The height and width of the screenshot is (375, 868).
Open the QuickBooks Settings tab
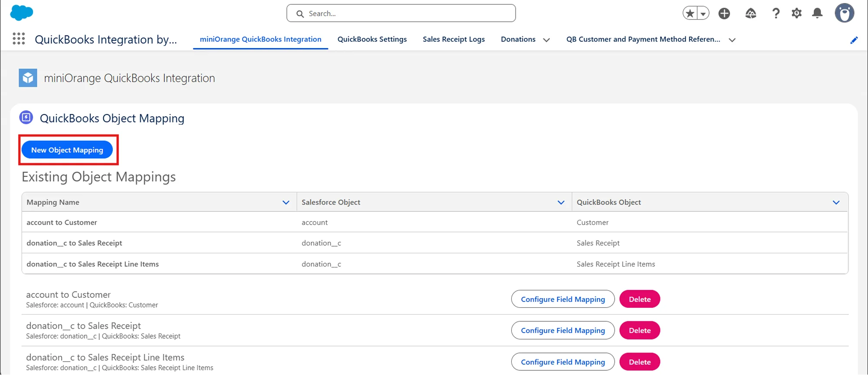point(372,39)
